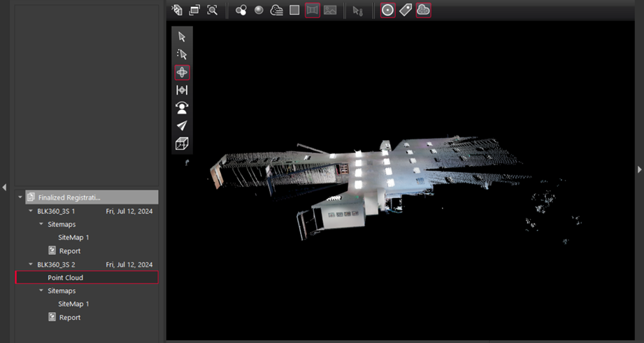Toggle the panoramic view mode button
This screenshot has height=343, width=644.
tap(313, 10)
